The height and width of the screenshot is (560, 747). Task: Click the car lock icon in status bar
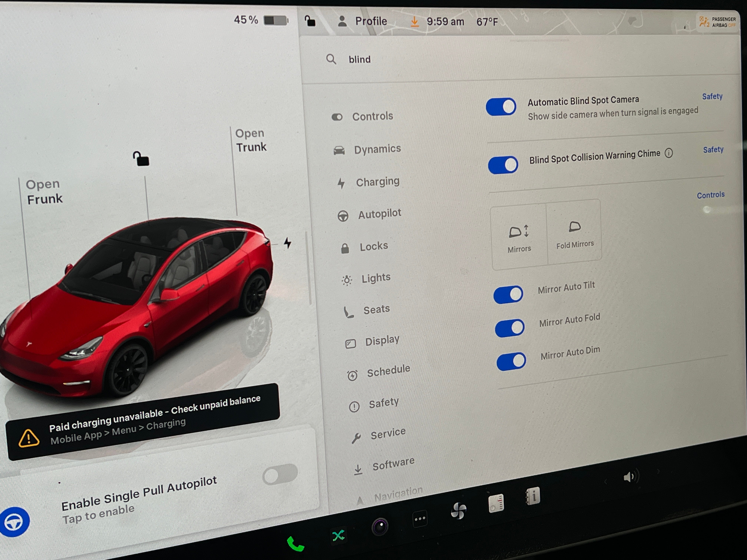(310, 21)
